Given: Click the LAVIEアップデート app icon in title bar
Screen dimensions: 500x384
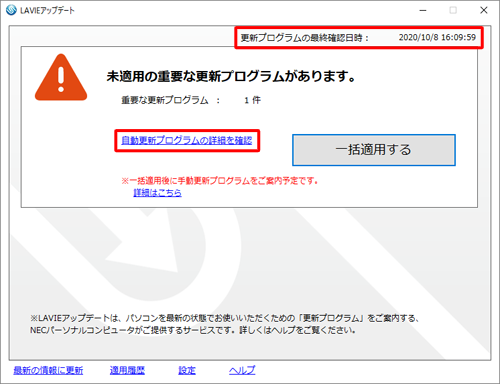Looking at the screenshot, I should 11,10.
